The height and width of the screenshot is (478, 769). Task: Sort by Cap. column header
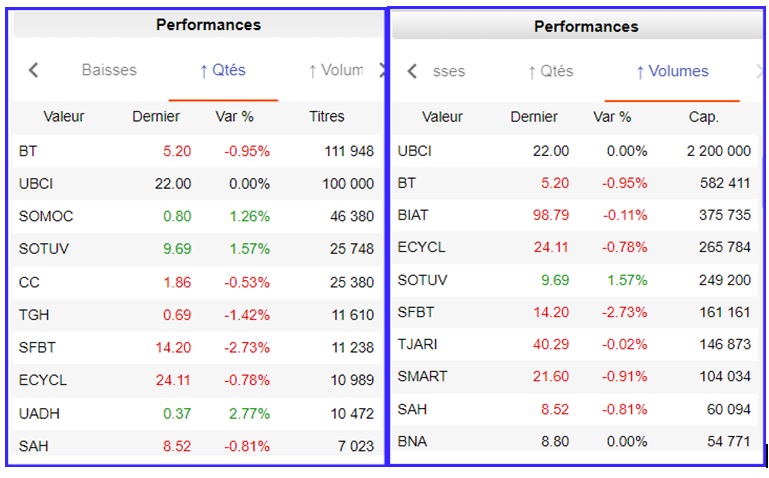pyautogui.click(x=703, y=117)
